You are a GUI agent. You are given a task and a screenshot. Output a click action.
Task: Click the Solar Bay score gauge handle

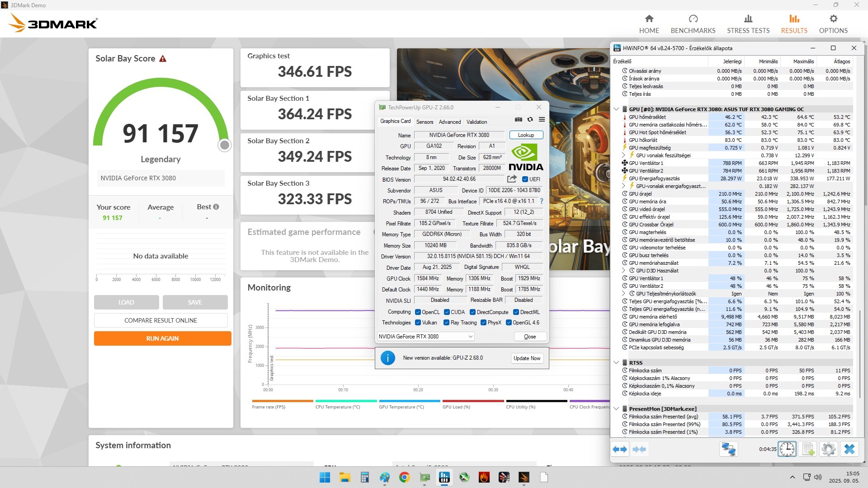224,145
